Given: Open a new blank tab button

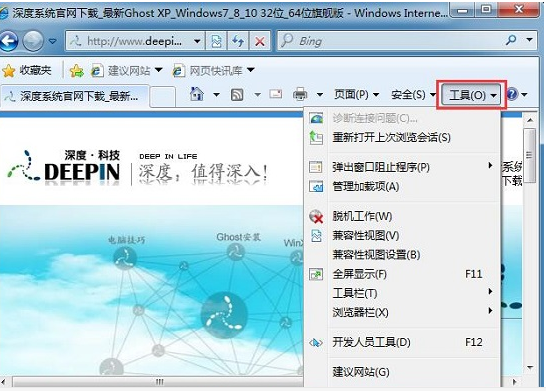Looking at the screenshot, I should point(163,96).
